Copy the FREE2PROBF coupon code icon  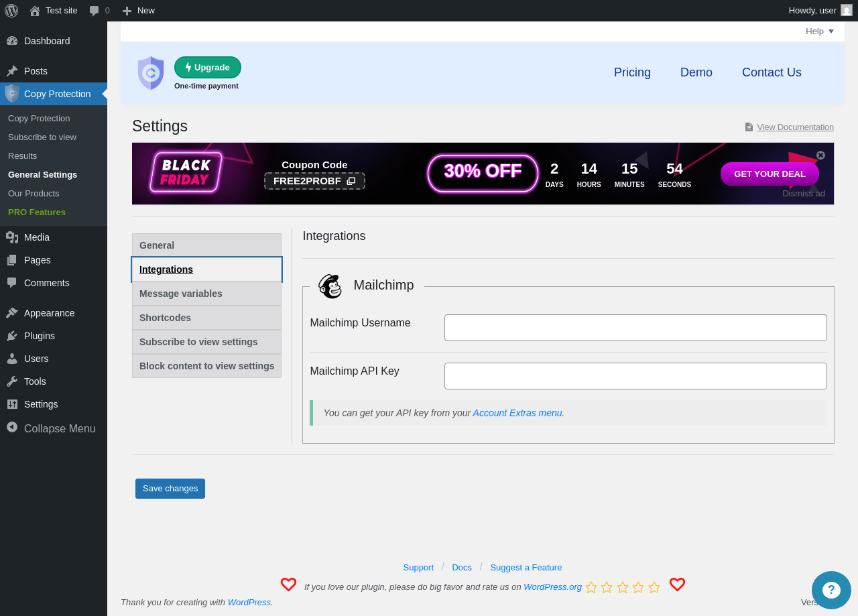pos(351,181)
